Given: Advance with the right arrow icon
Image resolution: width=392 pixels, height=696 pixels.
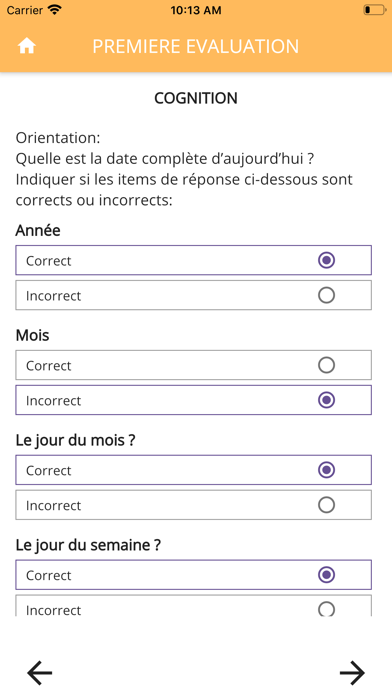Looking at the screenshot, I should click(352, 672).
